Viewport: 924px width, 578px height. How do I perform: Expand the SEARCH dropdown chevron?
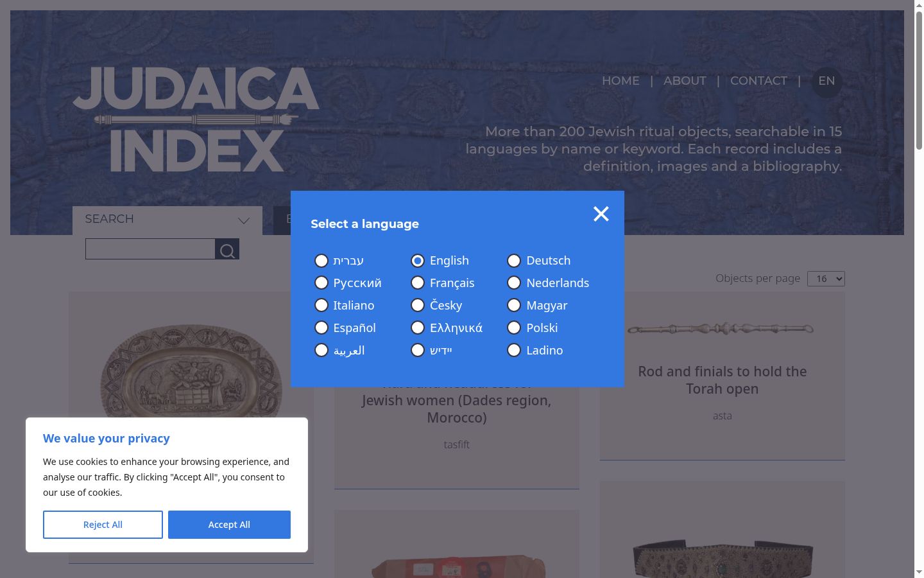pos(244,220)
